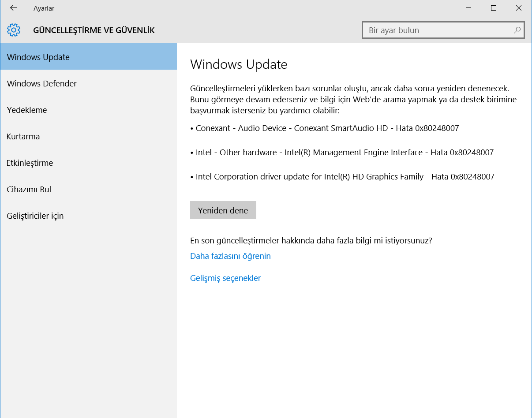The width and height of the screenshot is (532, 418).
Task: Open the 'Daha fazlasını öğrenin' link
Action: click(230, 256)
